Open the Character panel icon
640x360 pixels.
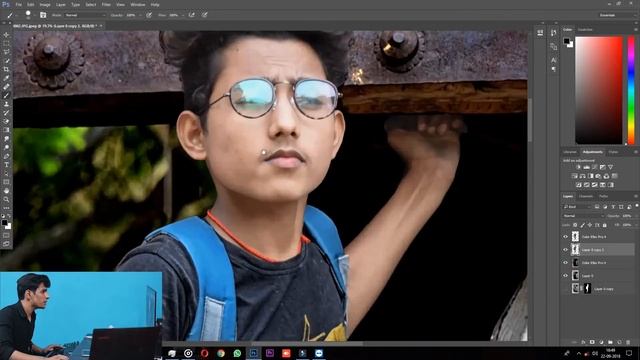pos(553,60)
